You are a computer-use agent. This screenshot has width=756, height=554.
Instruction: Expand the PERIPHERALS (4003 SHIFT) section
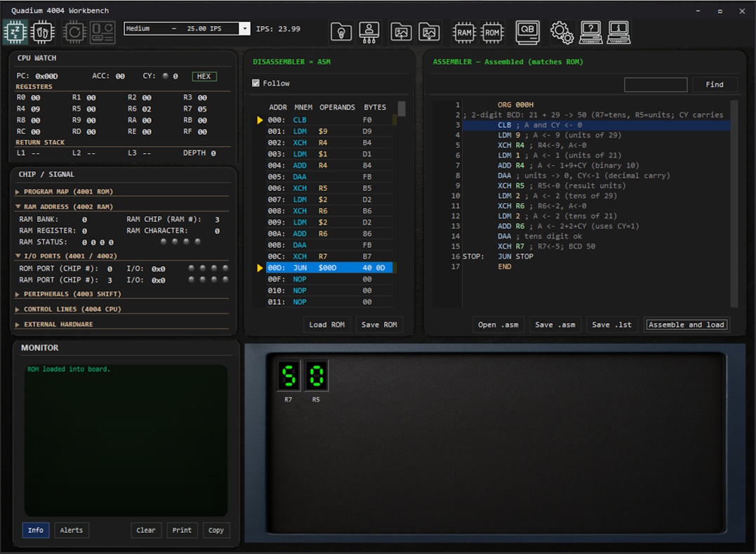click(72, 294)
